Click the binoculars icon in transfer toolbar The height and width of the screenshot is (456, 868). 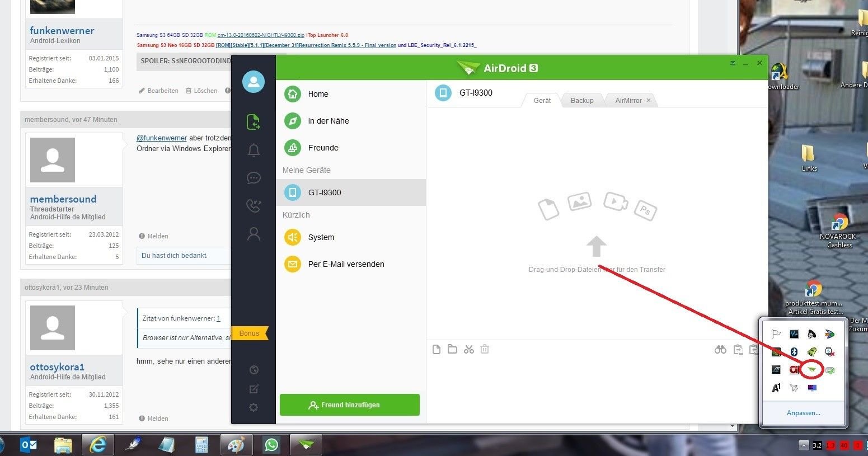pos(721,350)
